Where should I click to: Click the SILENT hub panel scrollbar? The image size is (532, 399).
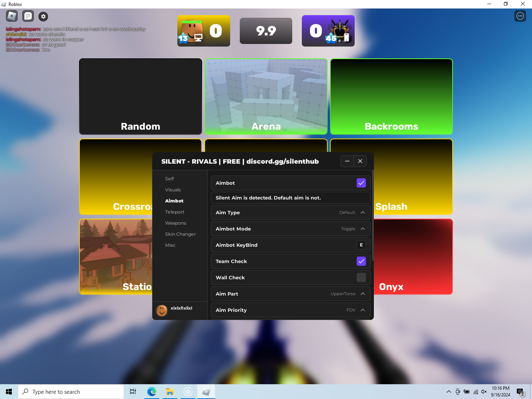point(373,215)
